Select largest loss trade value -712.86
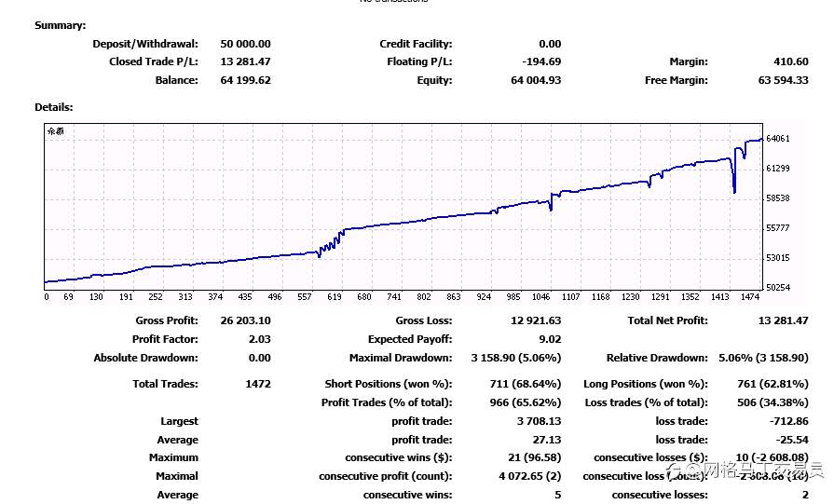Viewport: 834px width, 504px height. 788,421
